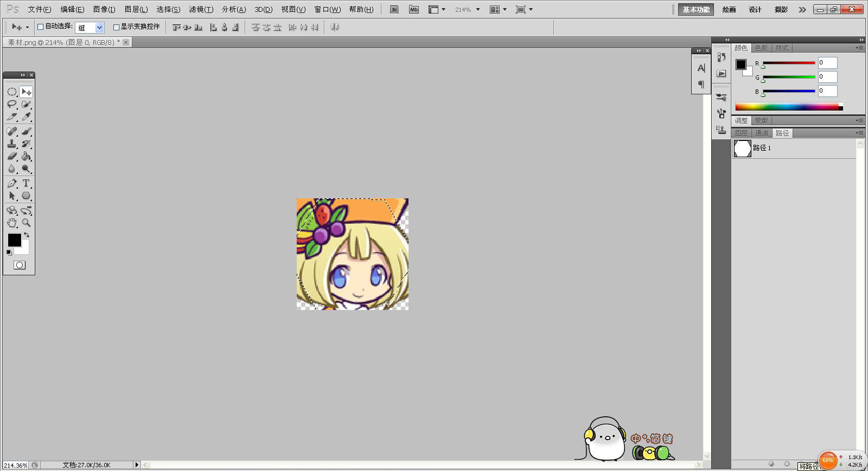Toggle Quick Mask mode button

tap(20, 265)
